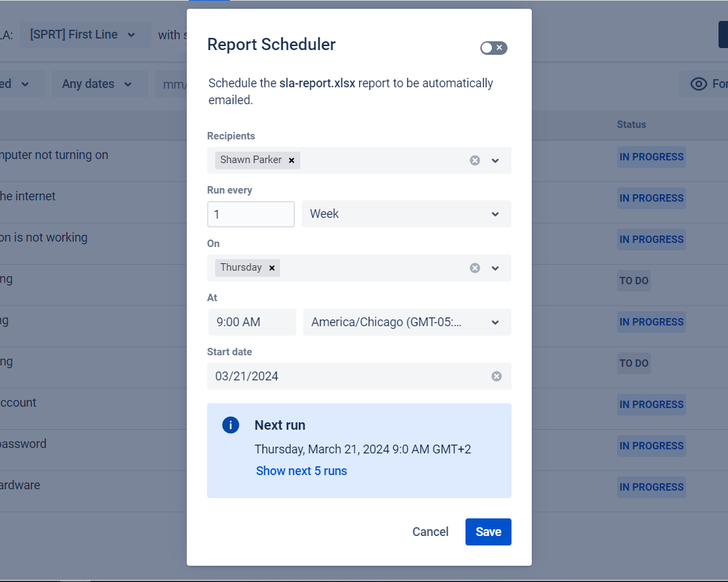
Task: Clear the start date value
Action: pyautogui.click(x=497, y=376)
